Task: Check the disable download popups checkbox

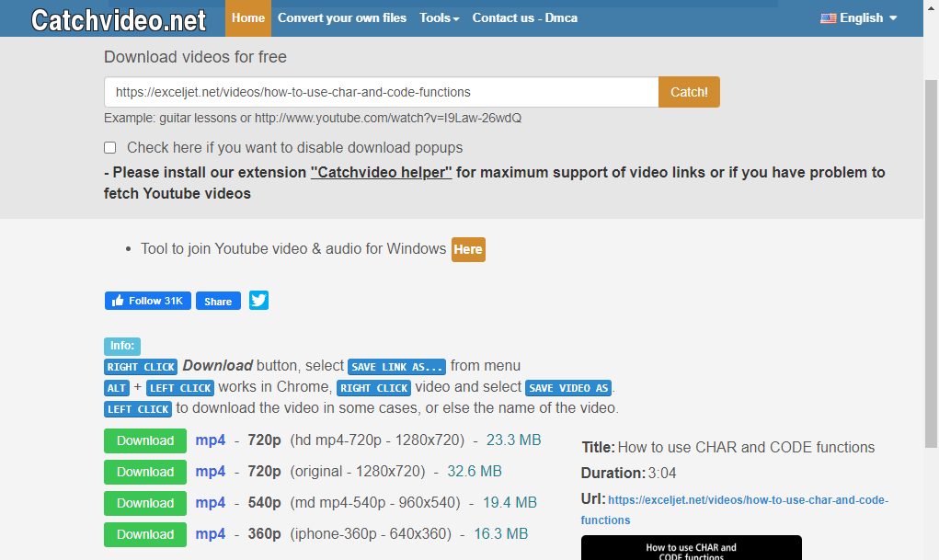Action: click(x=110, y=147)
